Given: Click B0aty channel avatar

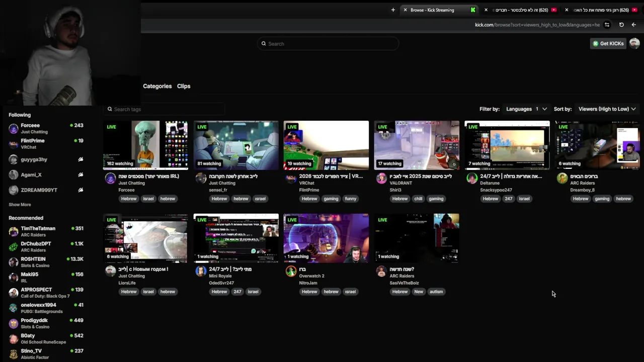Looking at the screenshot, I should (x=14, y=339).
